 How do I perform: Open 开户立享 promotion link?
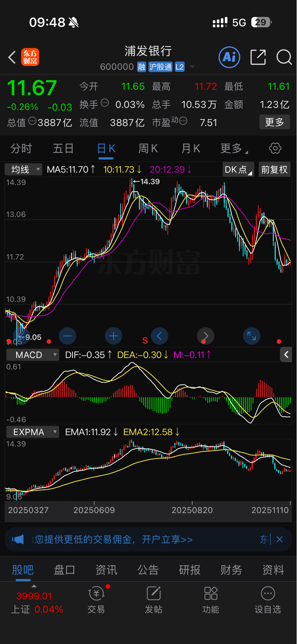pyautogui.click(x=167, y=539)
